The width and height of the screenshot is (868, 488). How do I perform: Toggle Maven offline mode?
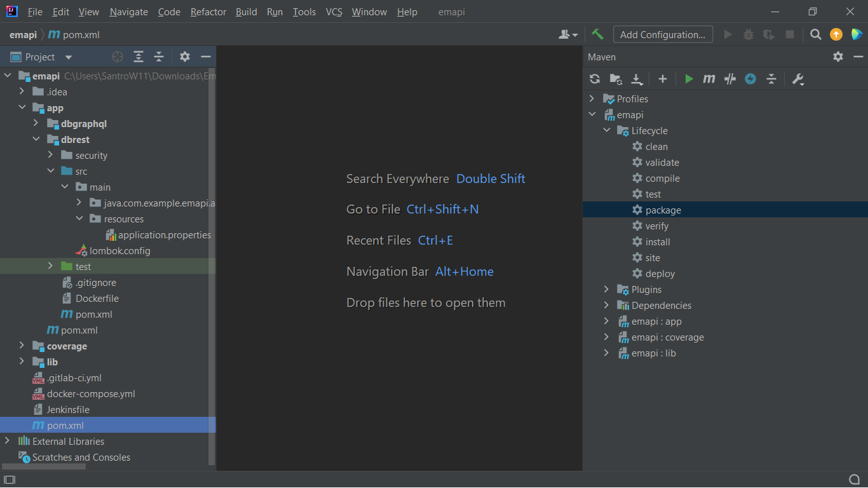pyautogui.click(x=730, y=79)
